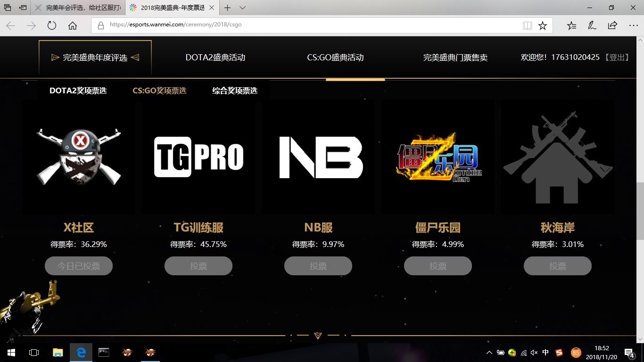Show hidden system tray icons
644x362 pixels.
tap(489, 353)
